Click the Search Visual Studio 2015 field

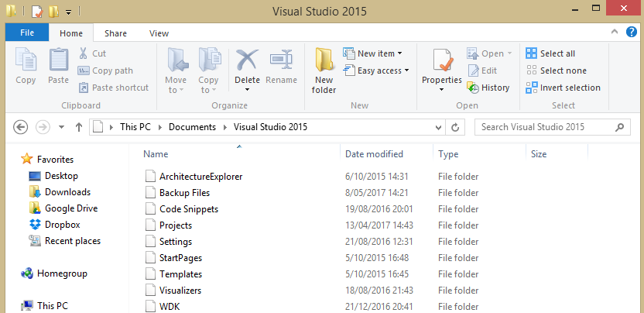tap(553, 127)
